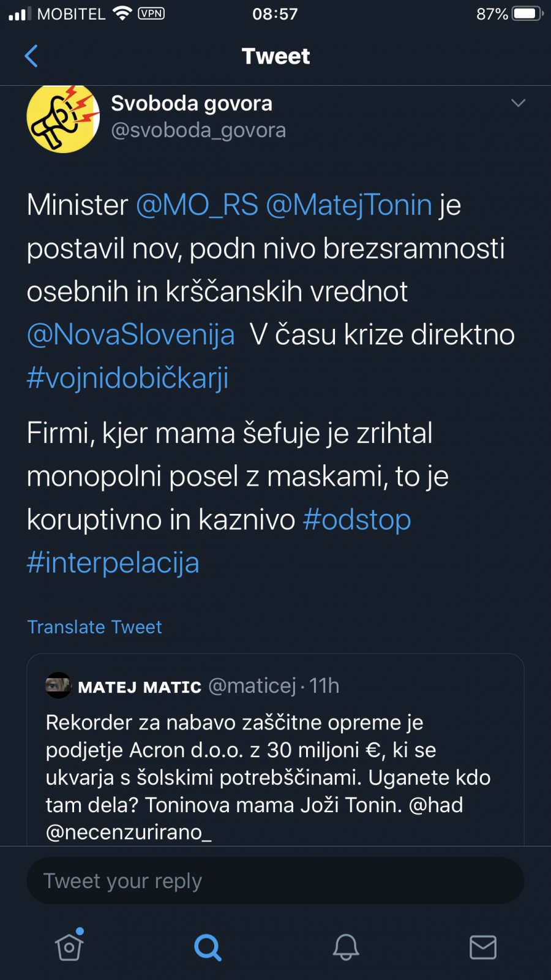
Task: Tap Svoboda govora megaphone avatar
Action: (x=63, y=118)
